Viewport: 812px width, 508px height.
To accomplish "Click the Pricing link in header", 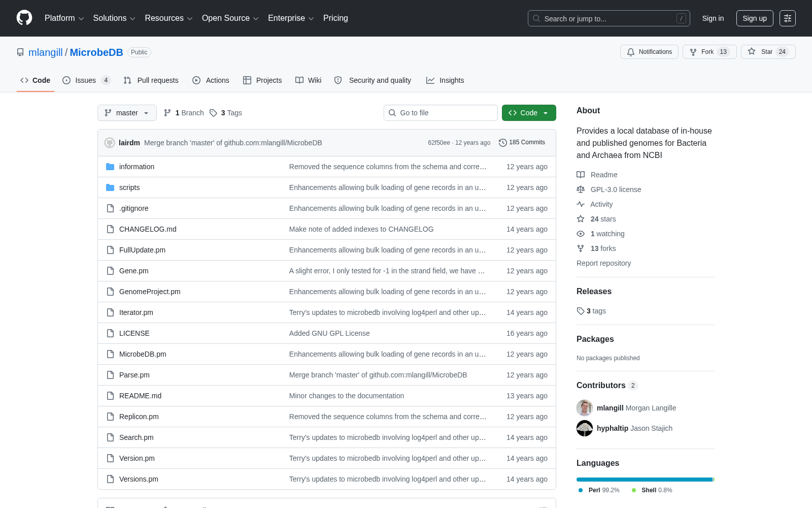I will click(335, 18).
